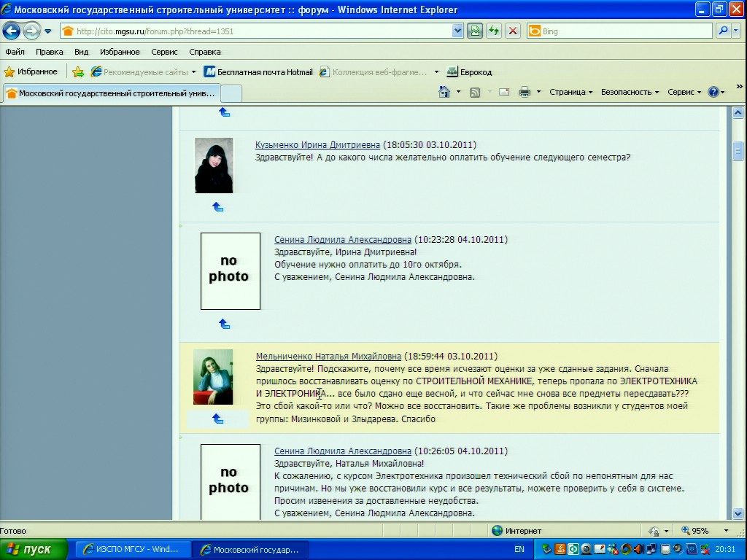747x560 pixels.
Task: Expand the zoom level dropdown arrow
Action: (726, 531)
